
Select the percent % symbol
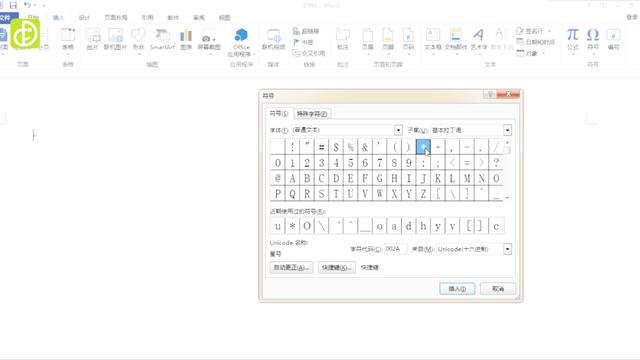pyautogui.click(x=351, y=147)
